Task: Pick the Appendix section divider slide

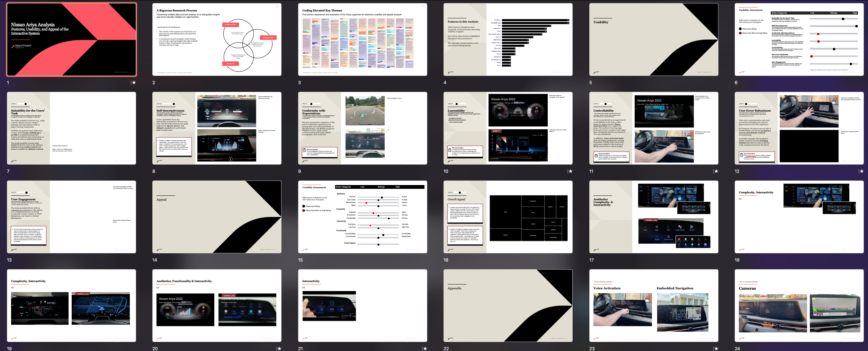Action: pyautogui.click(x=508, y=306)
